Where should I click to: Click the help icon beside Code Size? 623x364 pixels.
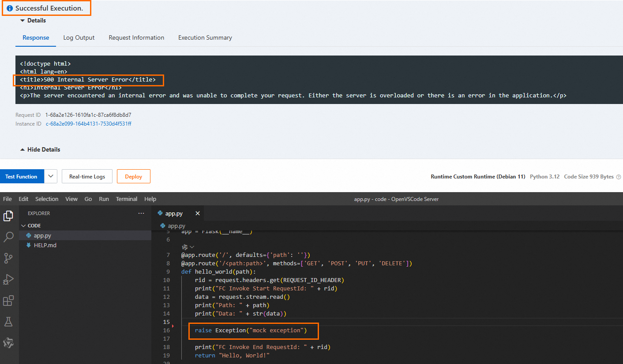pyautogui.click(x=618, y=177)
